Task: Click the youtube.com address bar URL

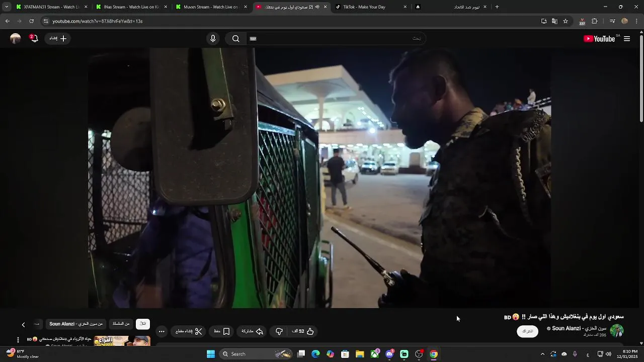Action: pyautogui.click(x=98, y=21)
